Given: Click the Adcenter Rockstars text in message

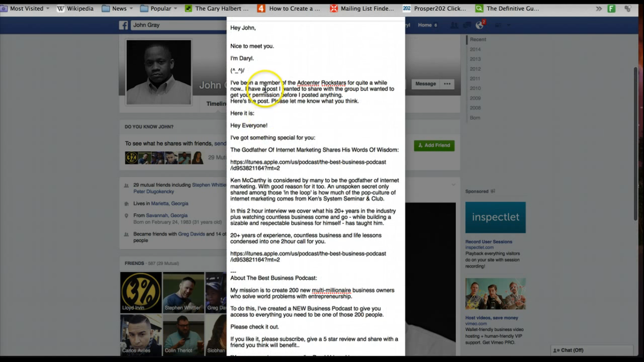Looking at the screenshot, I should coord(322,83).
